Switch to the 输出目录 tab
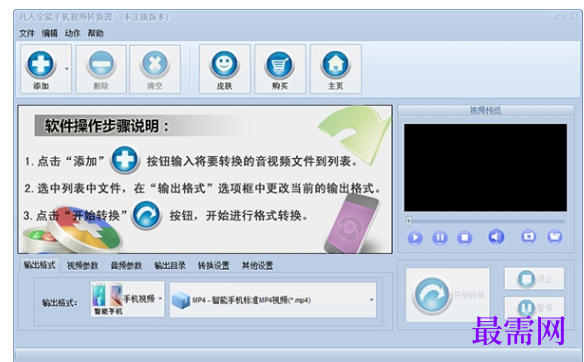 170,266
